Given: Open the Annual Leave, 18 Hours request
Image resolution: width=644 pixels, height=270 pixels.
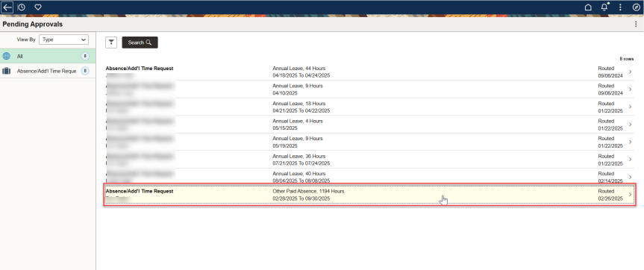Looking at the screenshot, I should click(369, 107).
